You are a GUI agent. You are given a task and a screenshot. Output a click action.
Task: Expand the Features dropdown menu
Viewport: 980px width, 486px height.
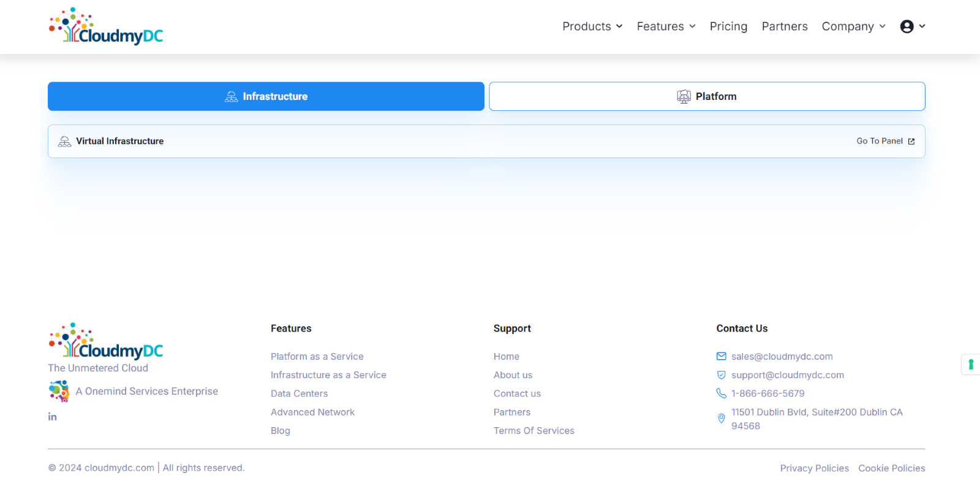click(x=666, y=26)
